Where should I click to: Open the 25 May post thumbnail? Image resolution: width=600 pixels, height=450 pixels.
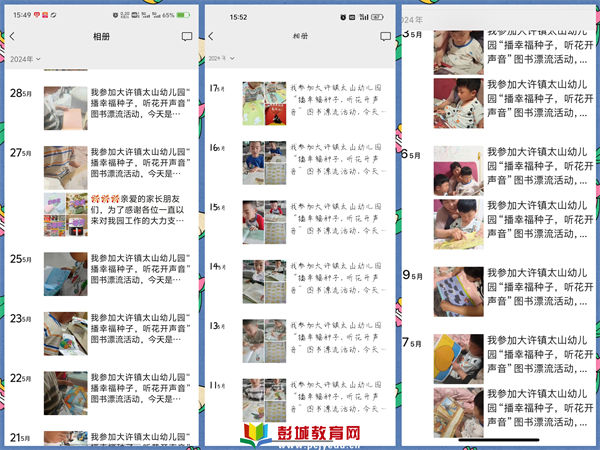tap(65, 274)
